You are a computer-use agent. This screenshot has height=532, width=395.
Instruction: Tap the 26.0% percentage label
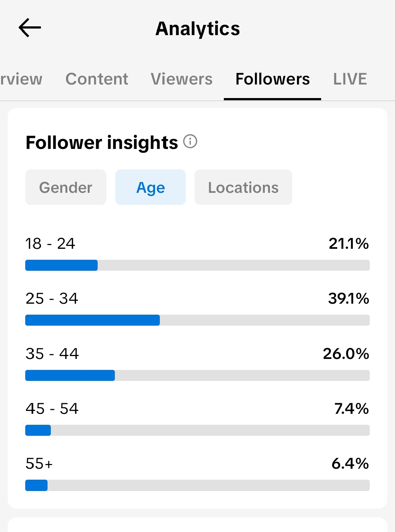pyautogui.click(x=346, y=353)
